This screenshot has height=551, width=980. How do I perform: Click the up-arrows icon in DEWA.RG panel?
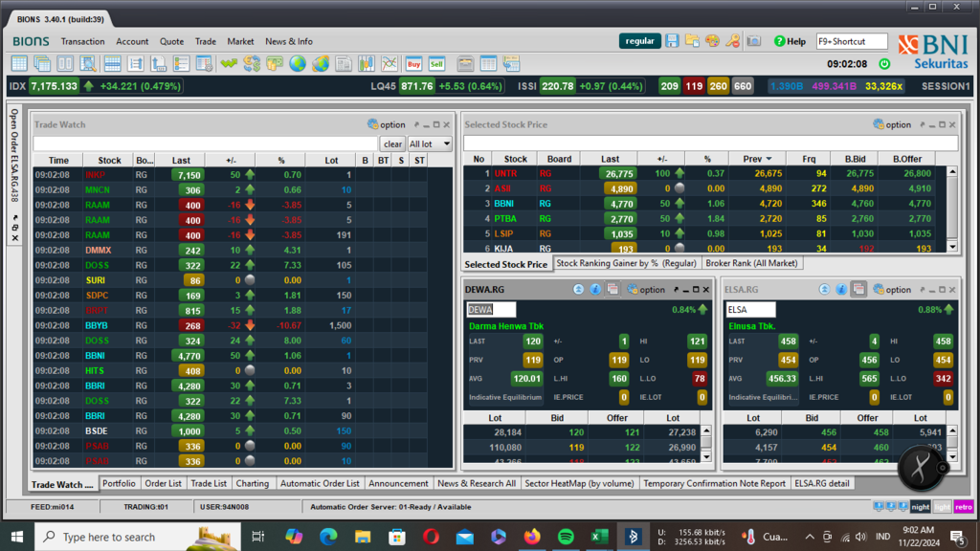[578, 289]
